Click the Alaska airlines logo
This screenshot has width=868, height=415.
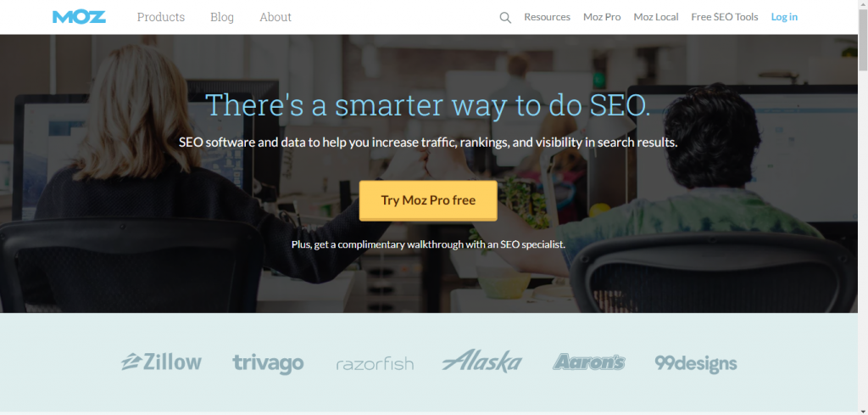coord(482,362)
